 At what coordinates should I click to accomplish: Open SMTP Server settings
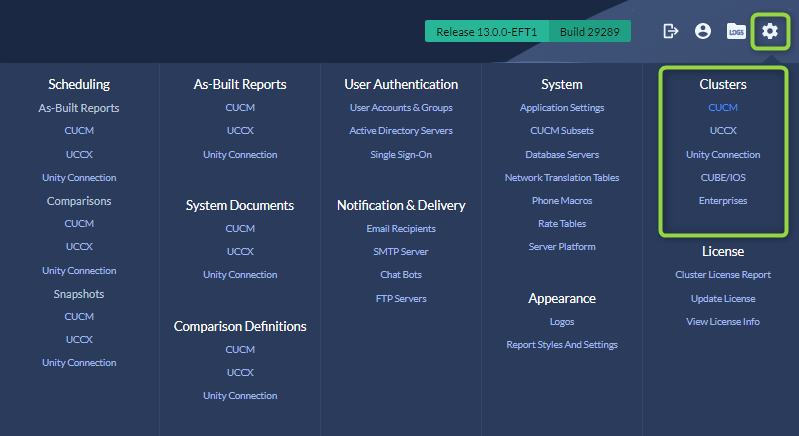pos(401,251)
